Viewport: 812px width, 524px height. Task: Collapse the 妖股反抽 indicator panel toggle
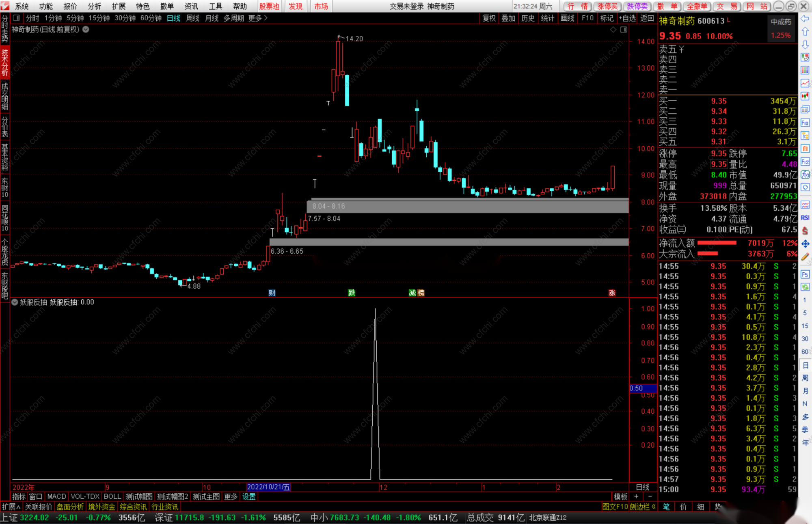pos(15,302)
